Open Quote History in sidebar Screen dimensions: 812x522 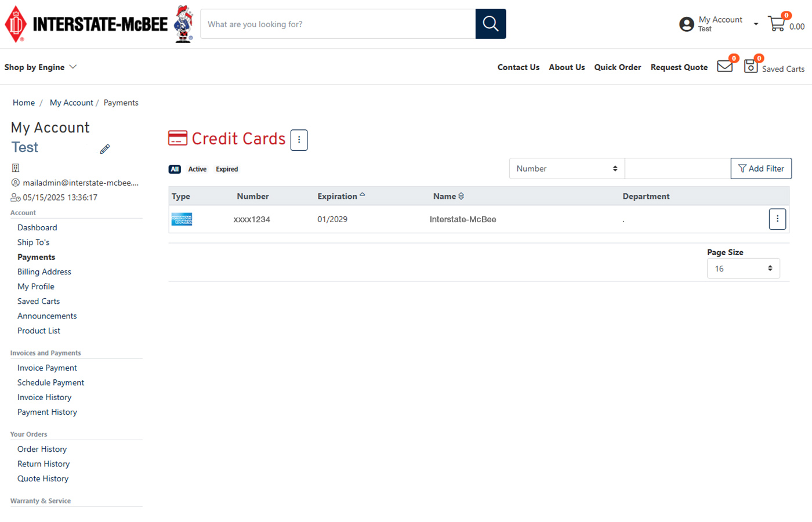click(x=43, y=478)
